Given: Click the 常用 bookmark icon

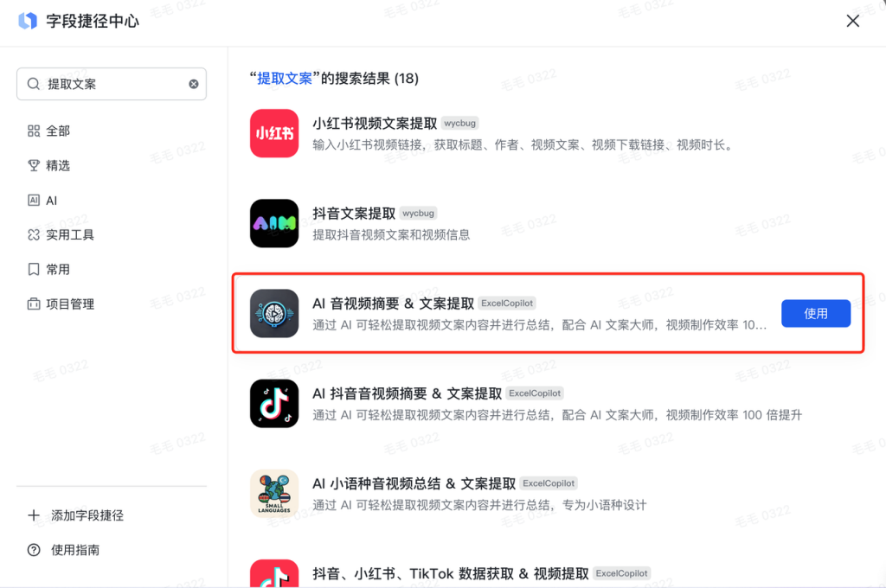Looking at the screenshot, I should click(x=34, y=270).
